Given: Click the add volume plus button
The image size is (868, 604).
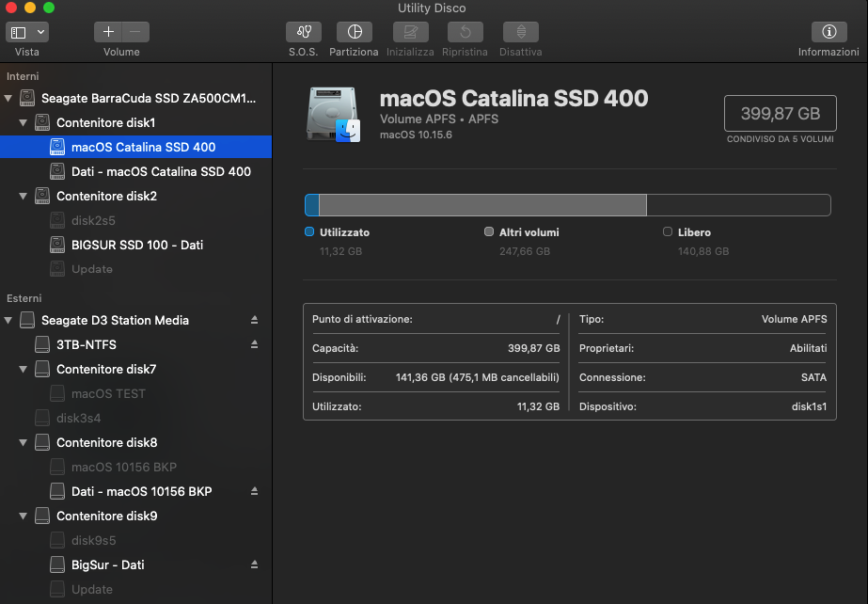Looking at the screenshot, I should pyautogui.click(x=108, y=32).
